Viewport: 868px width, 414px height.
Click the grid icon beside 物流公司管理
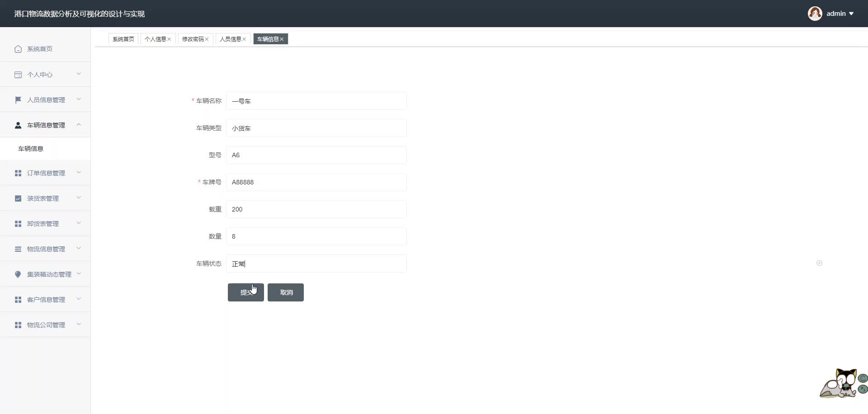(x=18, y=325)
